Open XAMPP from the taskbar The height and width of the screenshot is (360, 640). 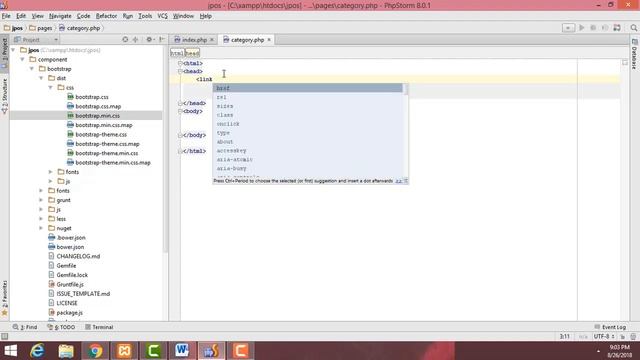click(x=124, y=351)
